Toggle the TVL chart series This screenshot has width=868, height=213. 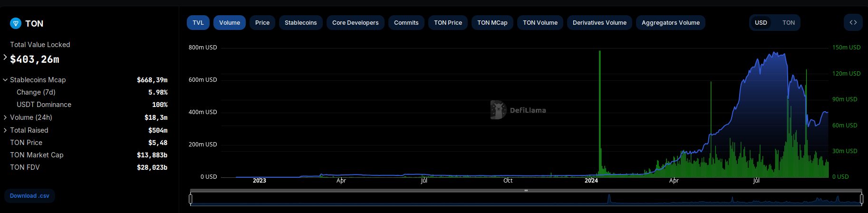coord(198,22)
